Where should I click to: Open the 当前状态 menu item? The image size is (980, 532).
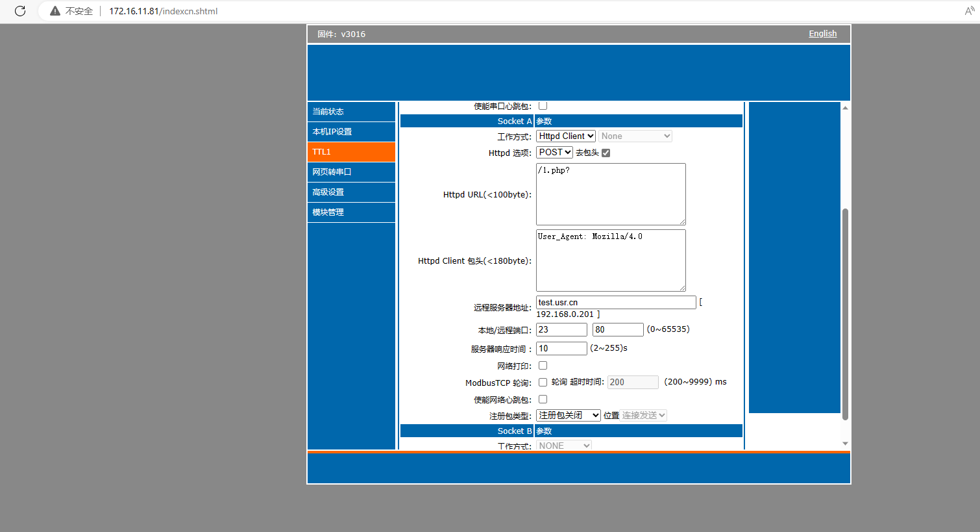[x=351, y=112]
